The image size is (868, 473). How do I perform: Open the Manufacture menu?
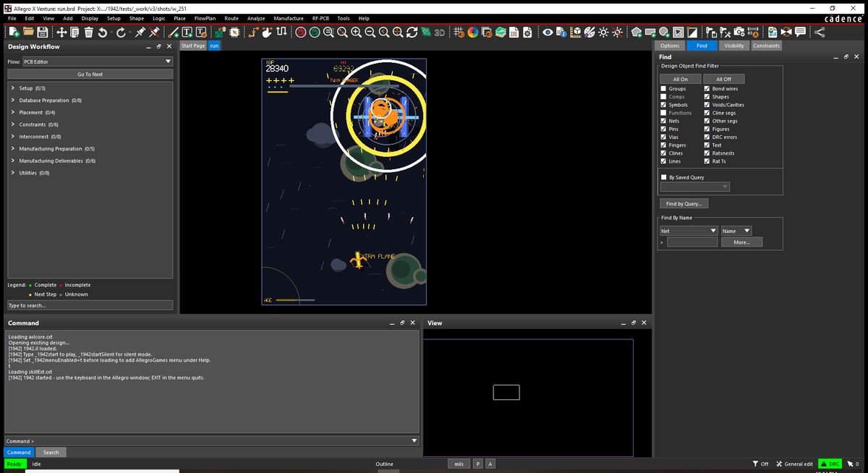click(x=289, y=18)
